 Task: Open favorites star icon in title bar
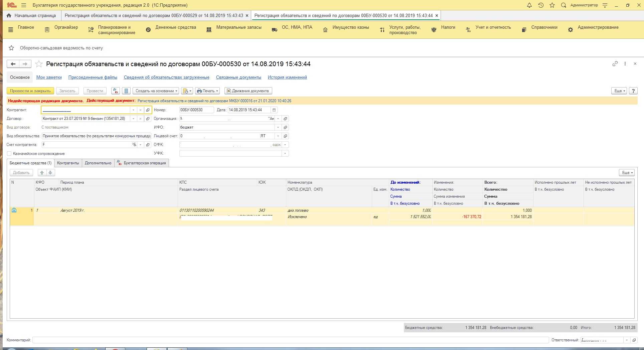point(552,5)
